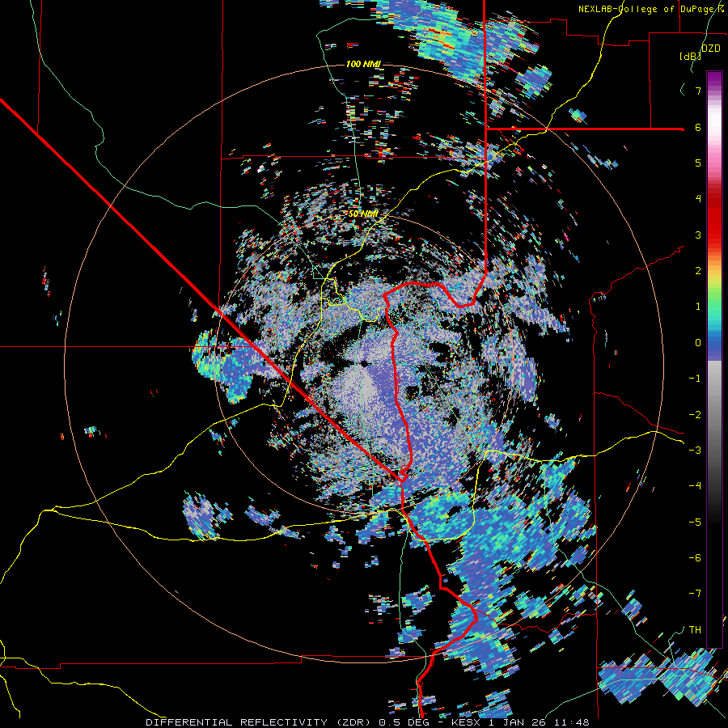
Task: Click the "-3" value on the color scale
Action: (695, 451)
